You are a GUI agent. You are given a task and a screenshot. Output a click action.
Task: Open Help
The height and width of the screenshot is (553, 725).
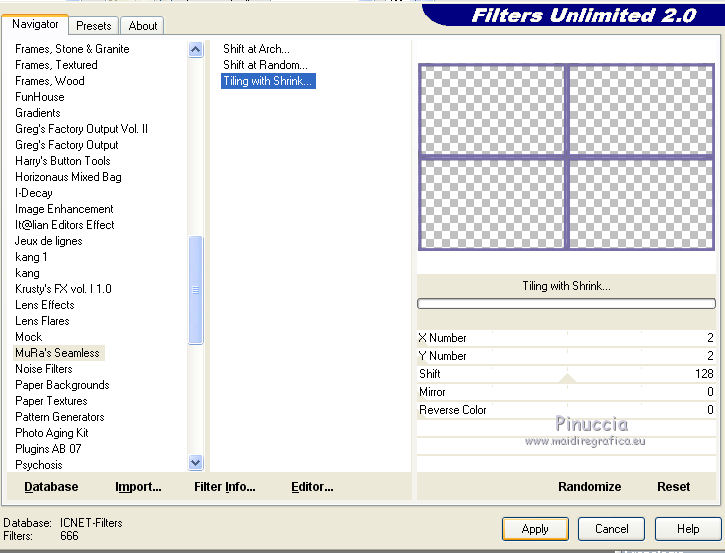point(688,529)
